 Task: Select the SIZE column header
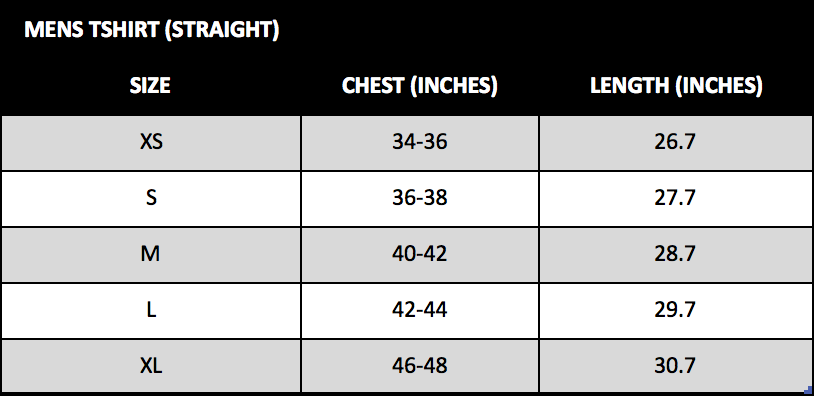click(x=150, y=85)
